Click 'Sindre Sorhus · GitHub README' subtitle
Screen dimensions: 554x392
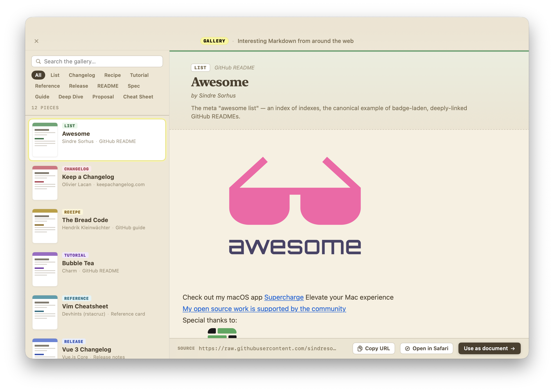coord(99,141)
